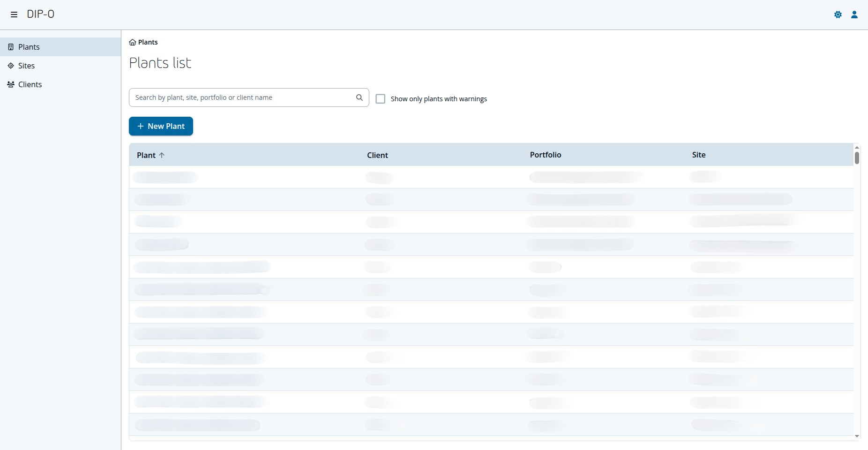The image size is (868, 450).
Task: Open settings via the gear icon
Action: click(x=838, y=15)
